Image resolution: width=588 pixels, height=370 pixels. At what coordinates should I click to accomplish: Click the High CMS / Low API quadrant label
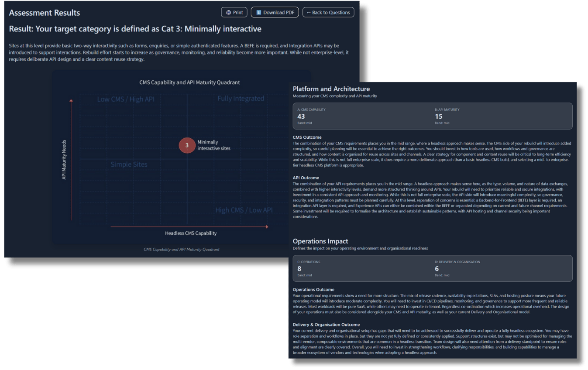244,210
